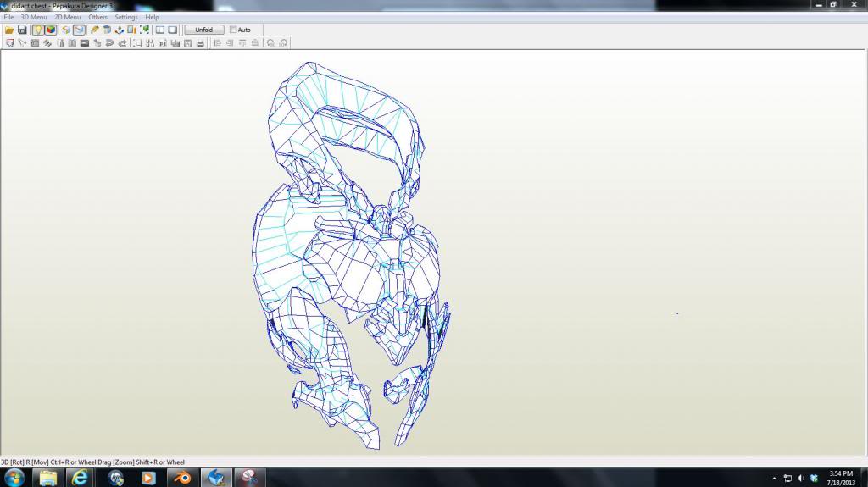Viewport: 868px width, 487px height.
Task: Click the small bar-chart icon in second toolbar
Action: point(175,43)
